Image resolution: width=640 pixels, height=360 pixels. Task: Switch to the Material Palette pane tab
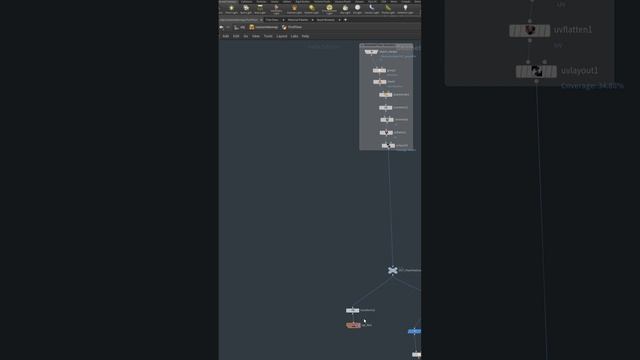pyautogui.click(x=298, y=20)
